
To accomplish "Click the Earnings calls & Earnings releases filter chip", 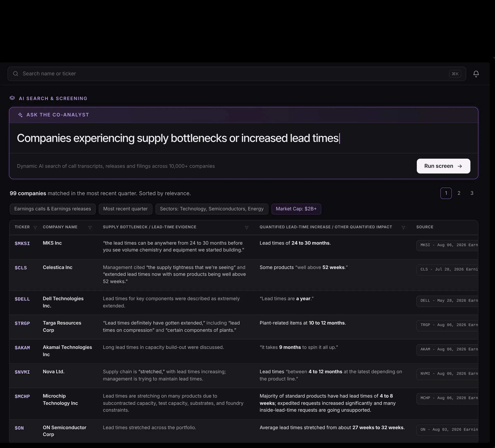I will [x=52, y=209].
